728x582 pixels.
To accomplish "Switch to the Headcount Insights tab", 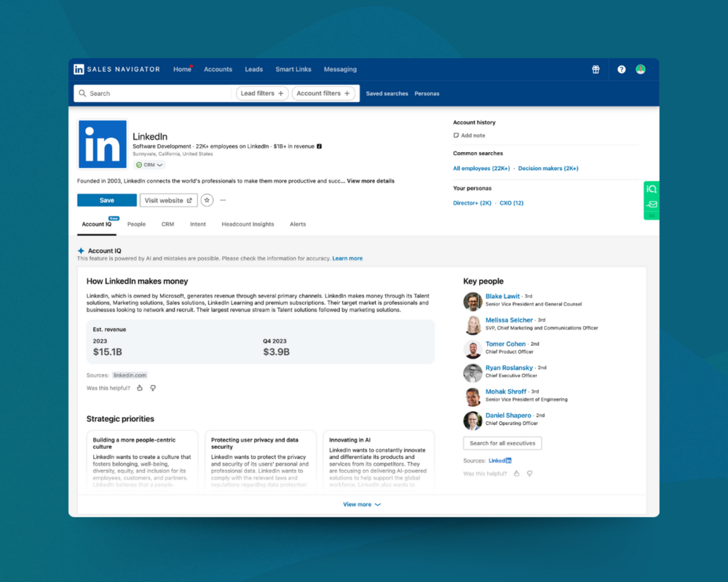I will pyautogui.click(x=248, y=224).
